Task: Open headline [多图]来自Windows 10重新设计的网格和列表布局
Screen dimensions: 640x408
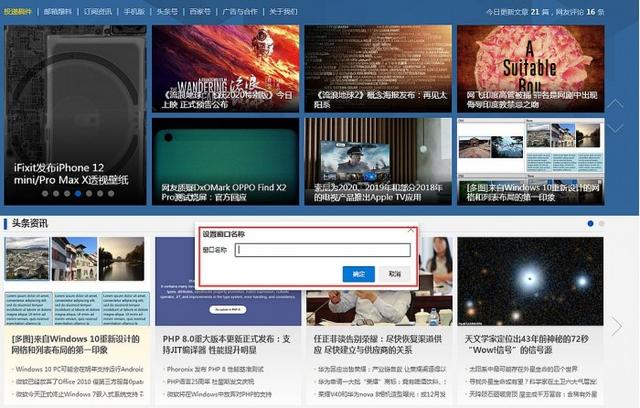Action: [76, 344]
